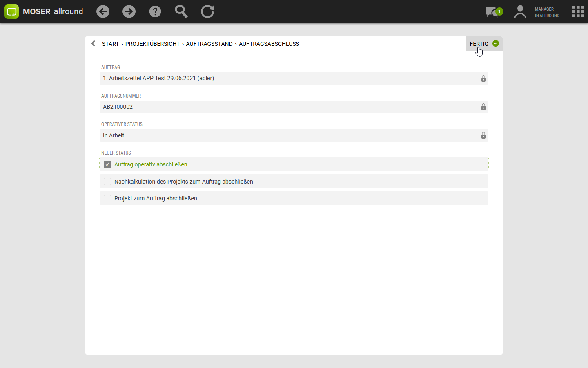
Task: Open search with the magnifier icon
Action: [x=181, y=11]
